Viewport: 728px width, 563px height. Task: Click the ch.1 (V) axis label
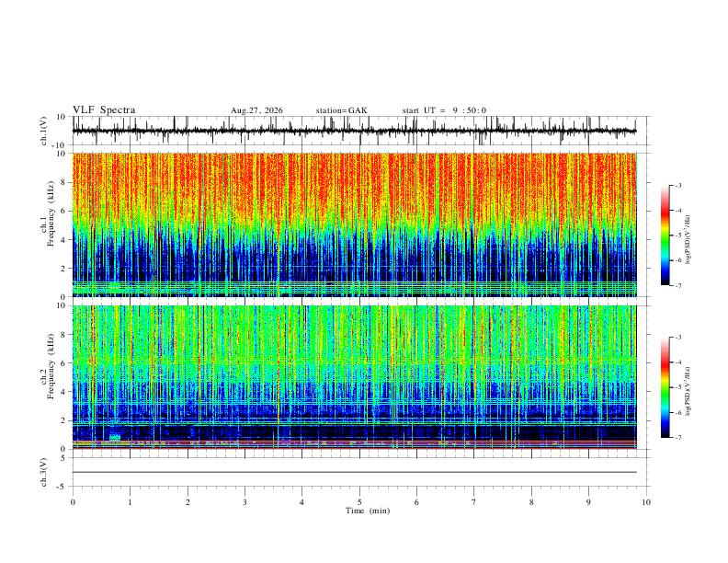44,131
